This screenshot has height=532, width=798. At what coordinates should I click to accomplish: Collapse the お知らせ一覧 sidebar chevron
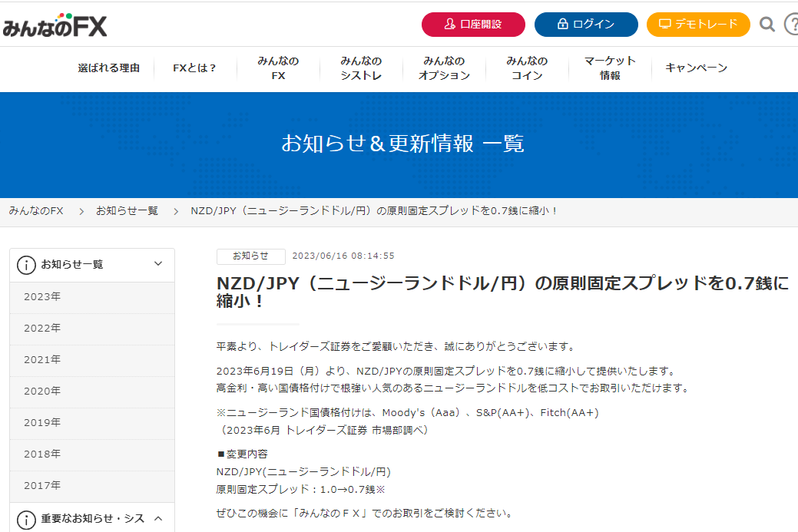click(x=158, y=263)
